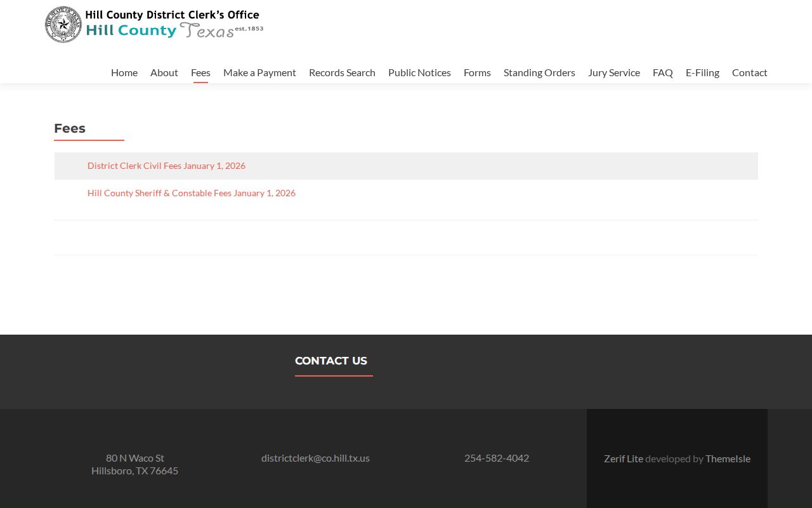
Task: Go to E-Filing page
Action: [702, 72]
